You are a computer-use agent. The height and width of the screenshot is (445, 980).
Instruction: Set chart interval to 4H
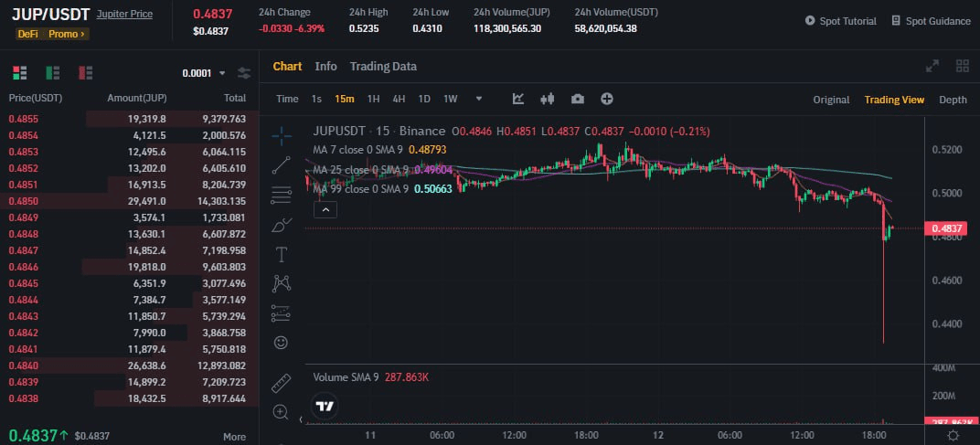399,99
